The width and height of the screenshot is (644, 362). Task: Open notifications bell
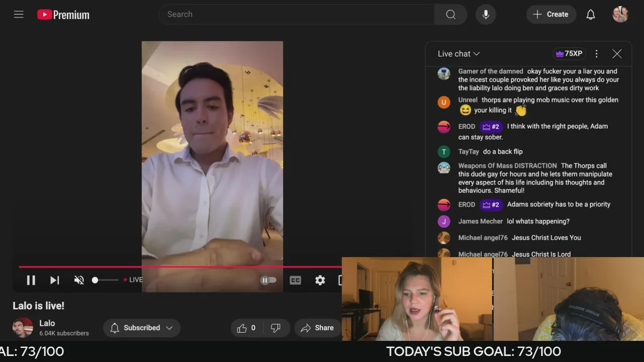click(x=591, y=14)
